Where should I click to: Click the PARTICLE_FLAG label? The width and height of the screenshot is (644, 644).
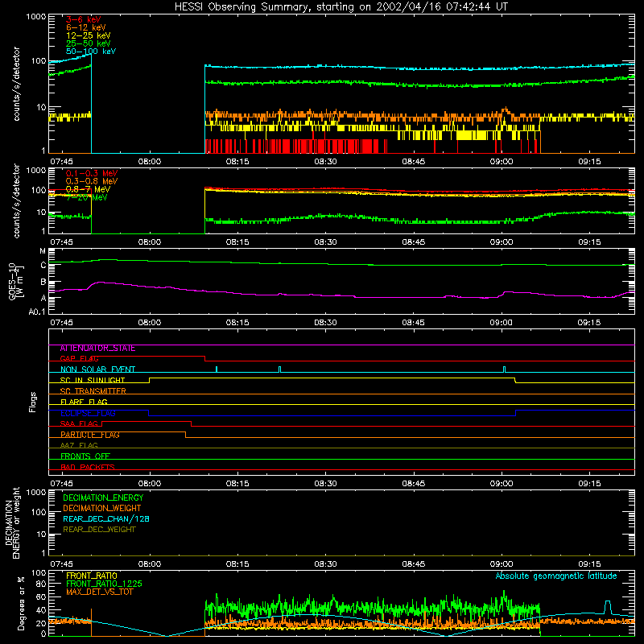[x=90, y=435]
